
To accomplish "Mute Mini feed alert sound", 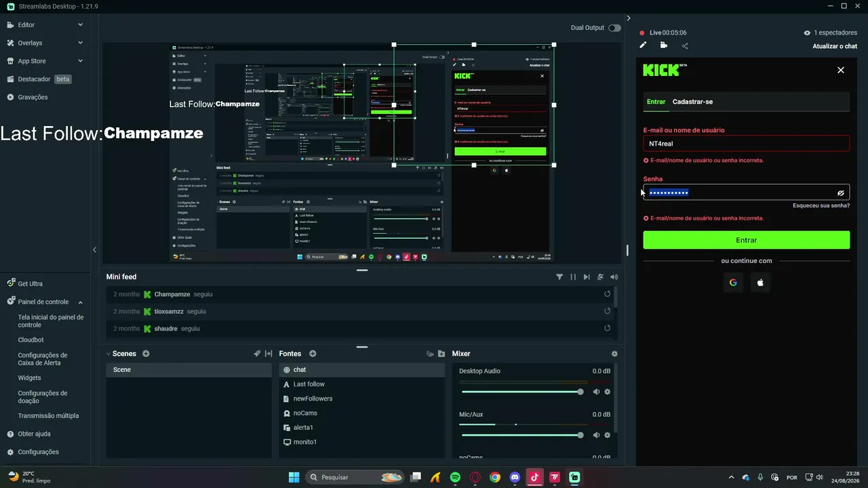I will [x=614, y=277].
